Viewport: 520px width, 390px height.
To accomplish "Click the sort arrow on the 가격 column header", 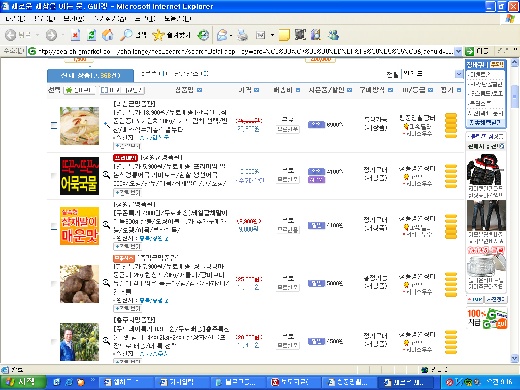I will [256, 90].
